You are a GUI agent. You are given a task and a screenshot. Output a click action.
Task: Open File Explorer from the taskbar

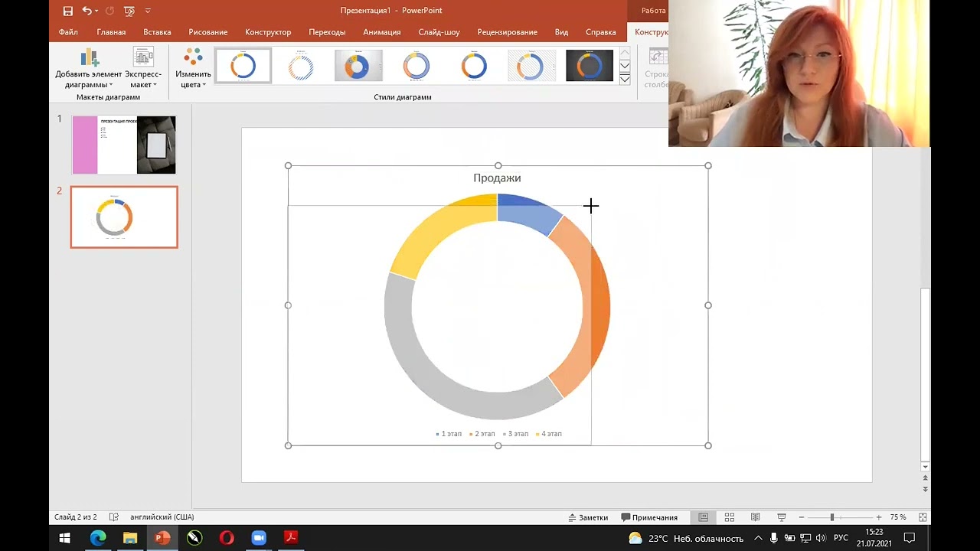(x=130, y=538)
